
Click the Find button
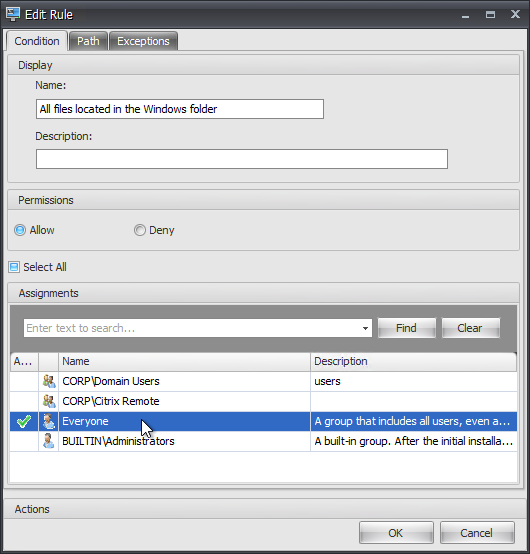(407, 328)
